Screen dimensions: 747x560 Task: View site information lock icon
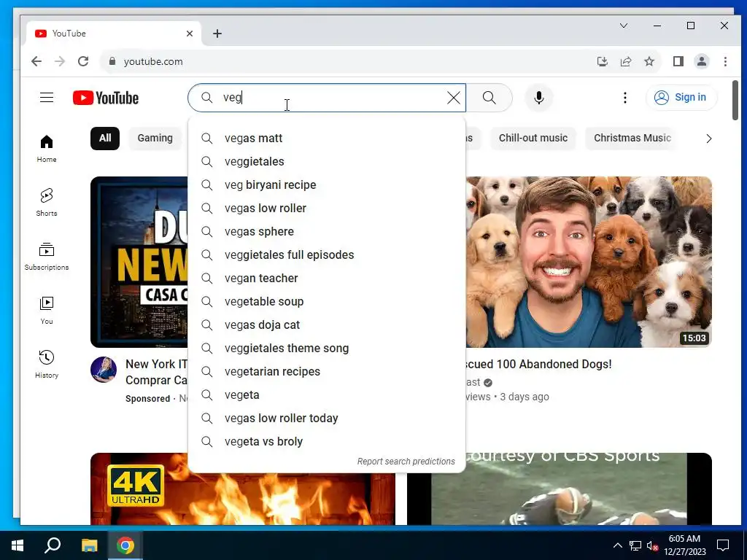[112, 61]
